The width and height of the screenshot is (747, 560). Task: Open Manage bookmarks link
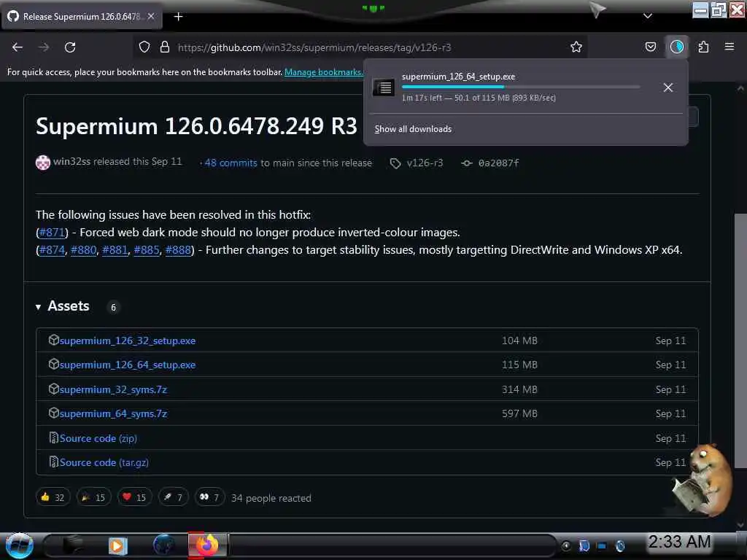(x=323, y=72)
